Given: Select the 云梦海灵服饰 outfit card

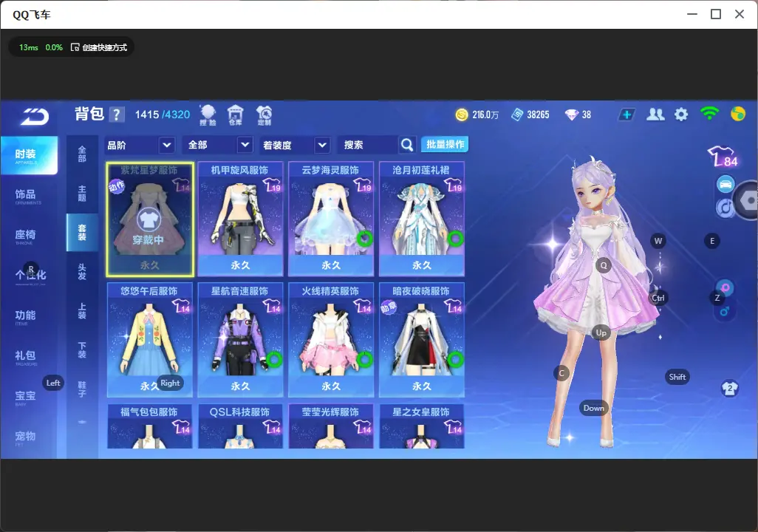Looking at the screenshot, I should (331, 219).
